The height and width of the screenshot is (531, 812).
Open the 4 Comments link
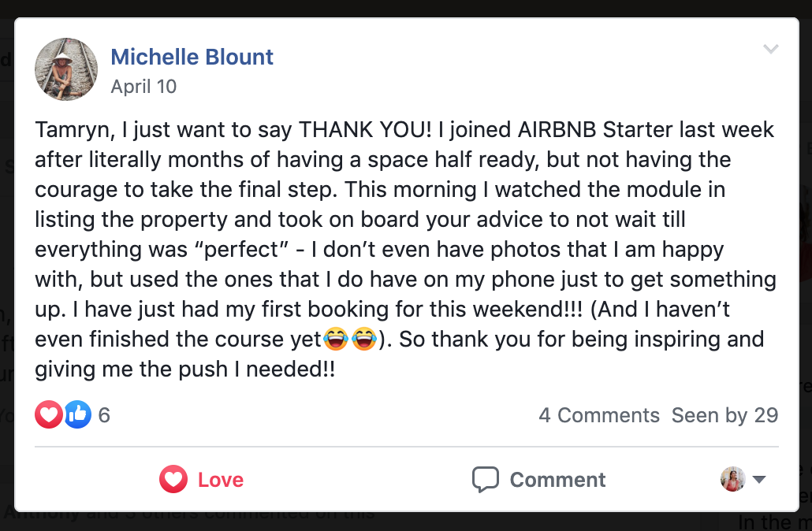pos(598,416)
